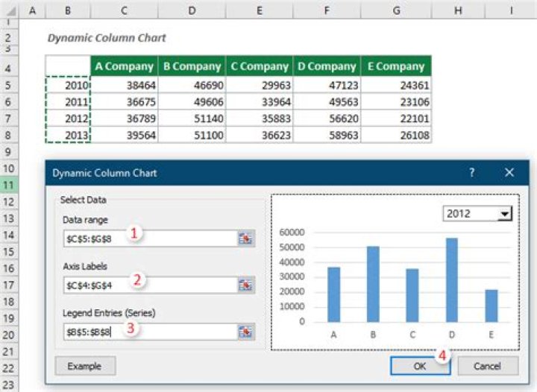This screenshot has height=392, width=537.
Task: Select column B header
Action: (x=68, y=10)
